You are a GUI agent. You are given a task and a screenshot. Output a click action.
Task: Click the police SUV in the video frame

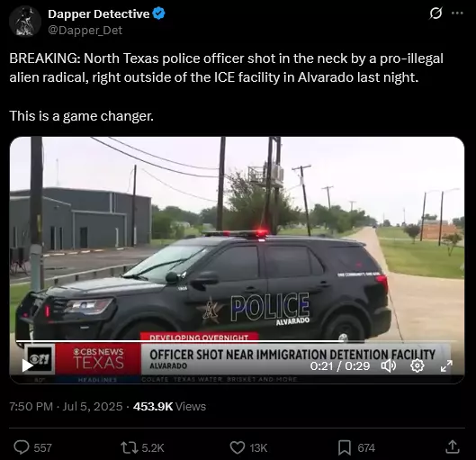[x=203, y=287]
